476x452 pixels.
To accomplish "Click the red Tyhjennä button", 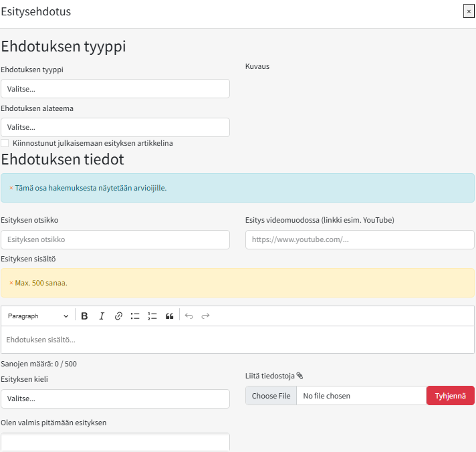I will (x=450, y=396).
